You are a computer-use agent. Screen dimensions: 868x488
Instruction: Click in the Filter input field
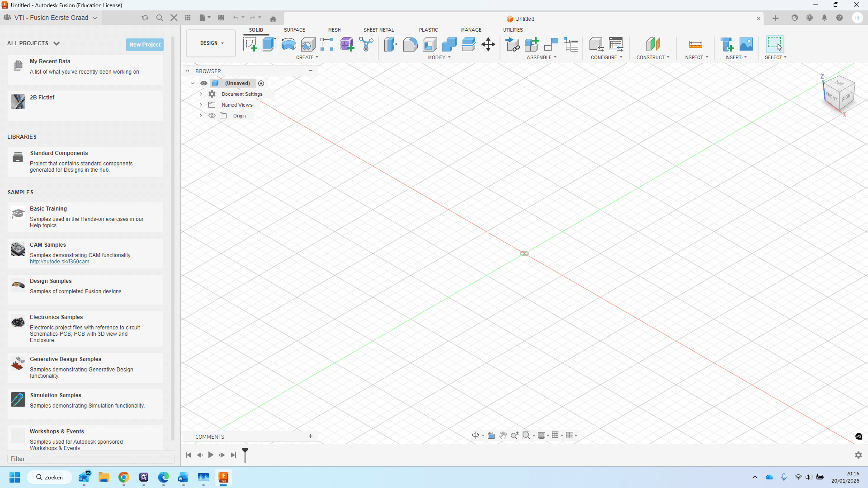pyautogui.click(x=90, y=459)
